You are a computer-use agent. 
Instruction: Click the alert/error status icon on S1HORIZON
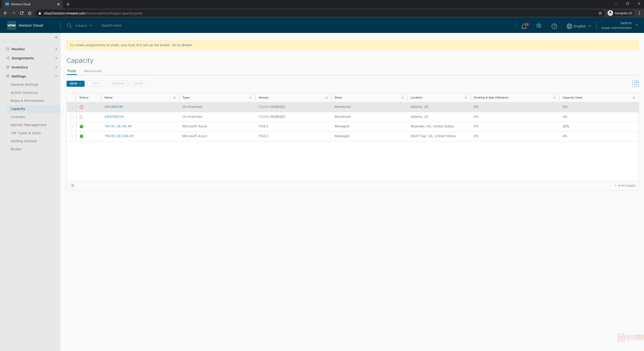coord(82,107)
